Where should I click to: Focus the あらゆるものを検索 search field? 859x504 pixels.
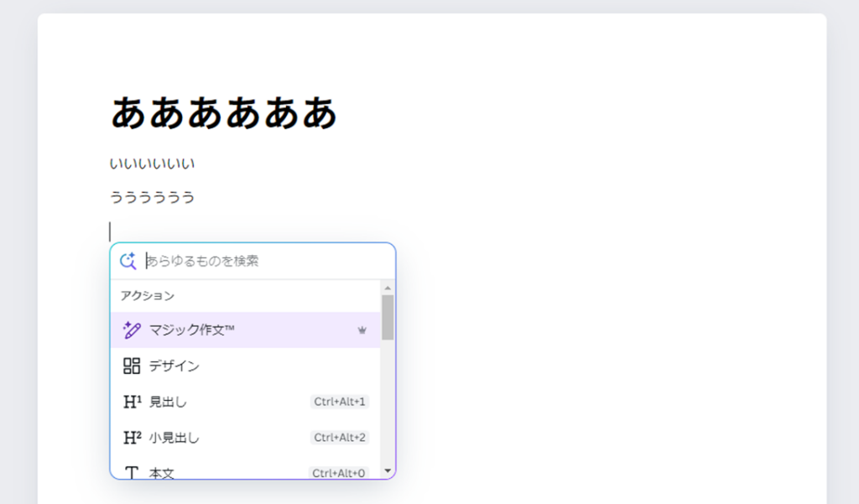[x=260, y=261]
